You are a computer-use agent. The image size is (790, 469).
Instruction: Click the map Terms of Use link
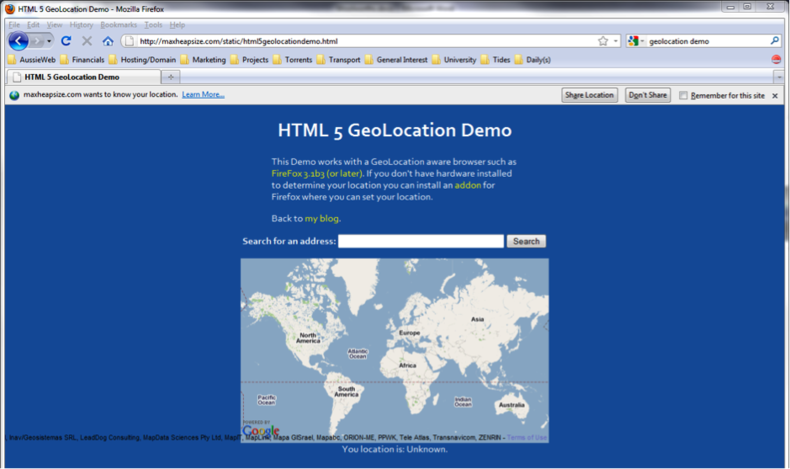coord(527,437)
